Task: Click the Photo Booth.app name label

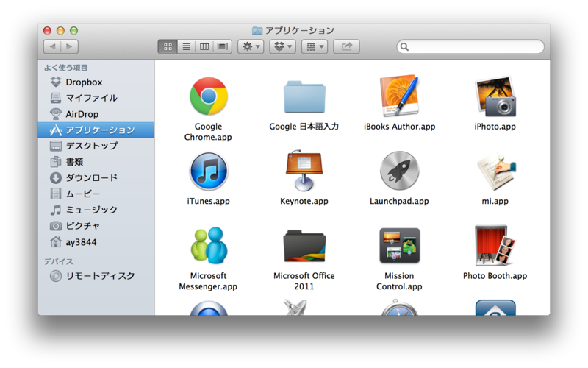Action: point(495,275)
